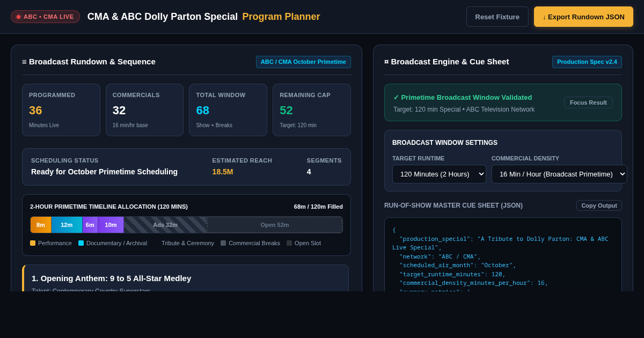
Task: Click the Open Slot legend swatch
Action: click(289, 243)
